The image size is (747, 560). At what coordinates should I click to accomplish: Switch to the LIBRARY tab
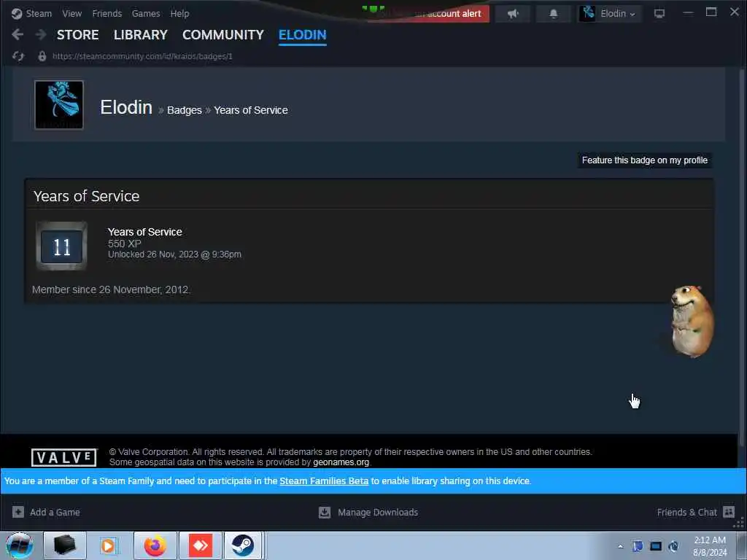(141, 35)
